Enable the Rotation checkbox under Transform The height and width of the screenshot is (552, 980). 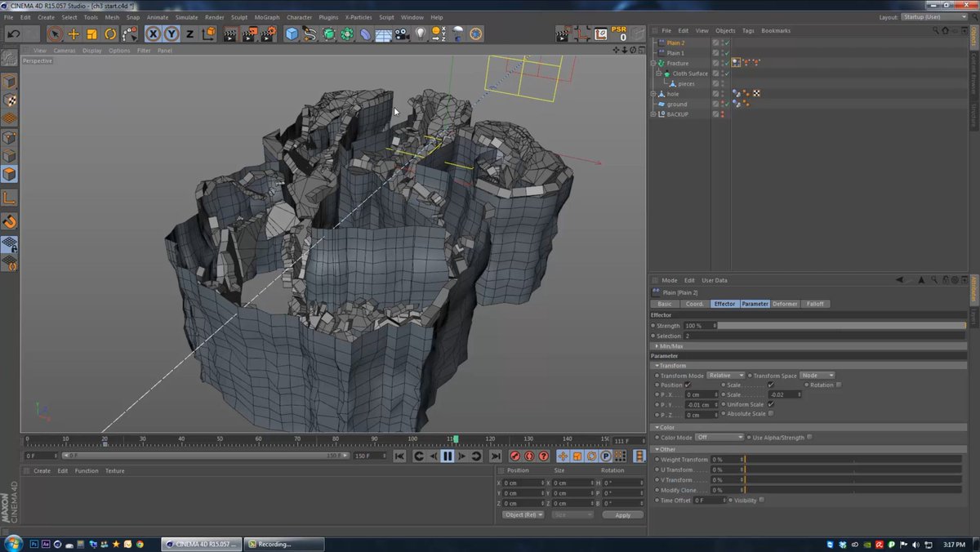tap(839, 385)
